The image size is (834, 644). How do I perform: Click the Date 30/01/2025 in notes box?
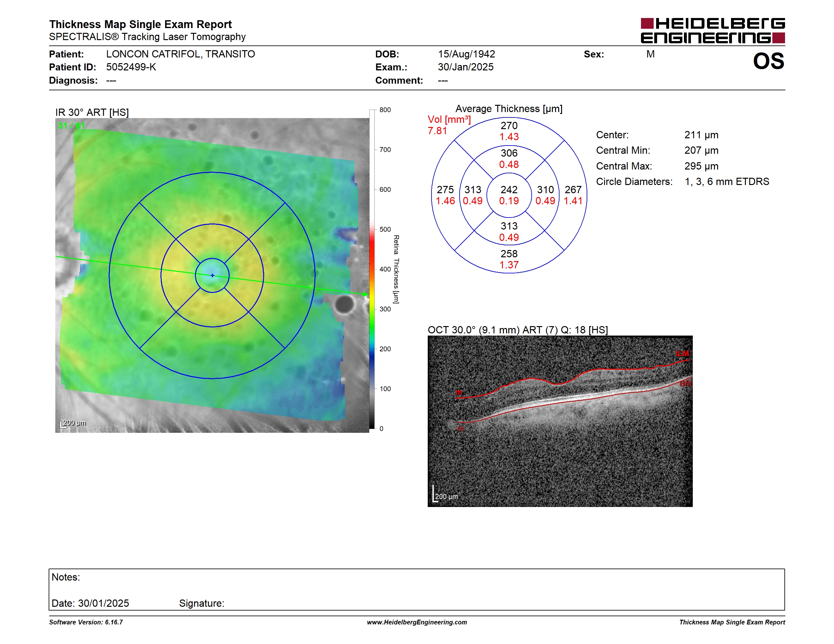[x=90, y=603]
